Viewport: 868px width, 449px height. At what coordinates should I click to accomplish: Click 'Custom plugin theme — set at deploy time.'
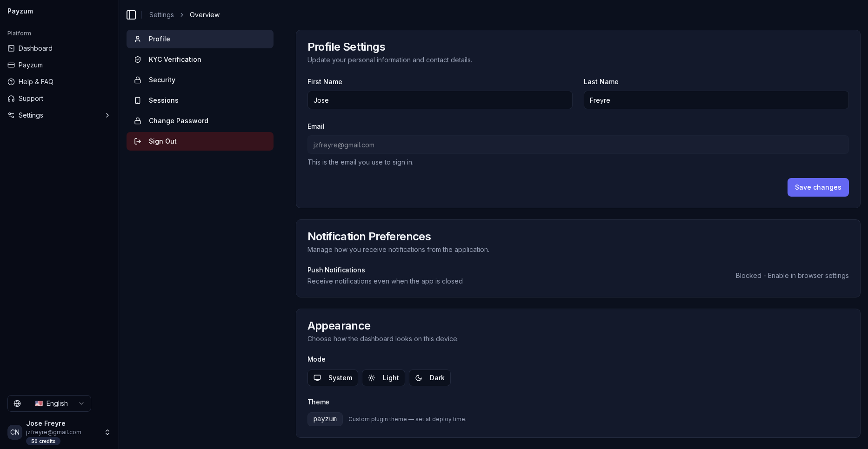[x=407, y=419]
